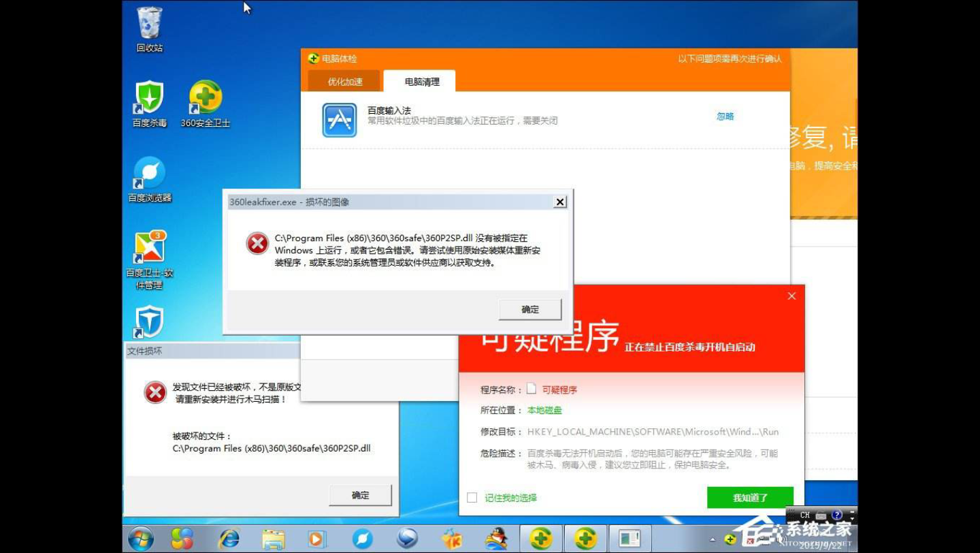This screenshot has width=980, height=553.
Task: Click the language bar help icon
Action: (x=837, y=515)
